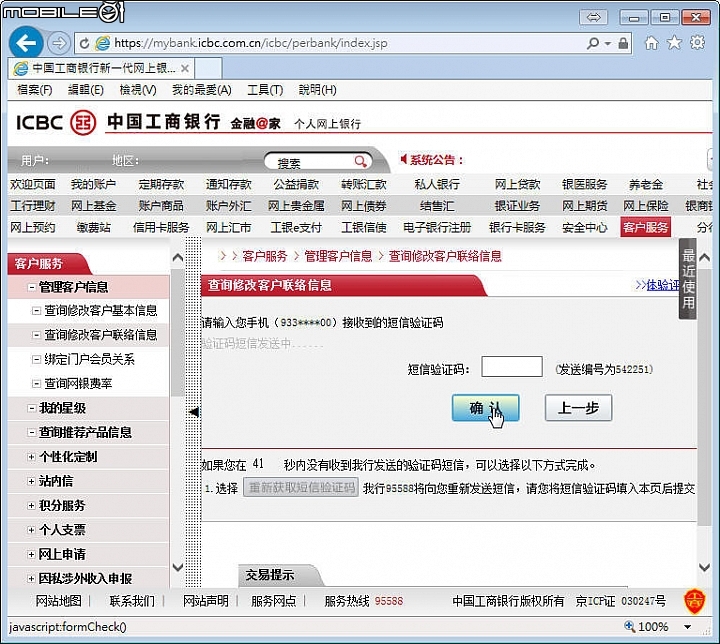Click the 短信验证码 input field
720x644 pixels.
(512, 367)
